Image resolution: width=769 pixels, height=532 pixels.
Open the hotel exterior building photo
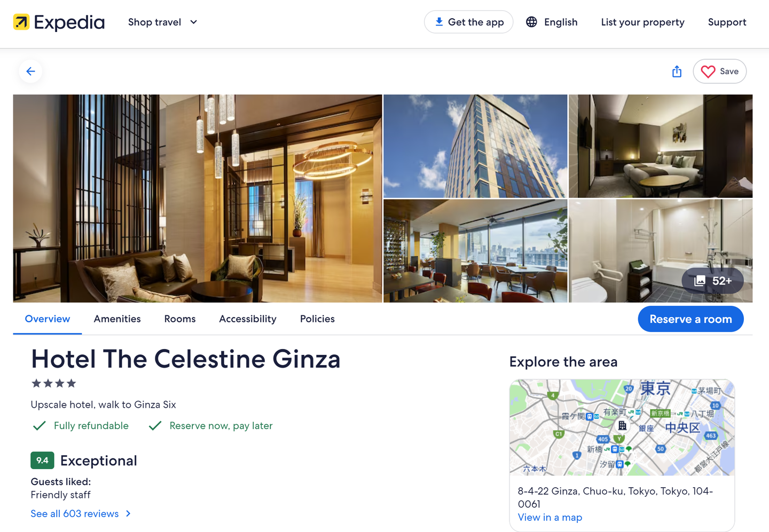(x=475, y=146)
